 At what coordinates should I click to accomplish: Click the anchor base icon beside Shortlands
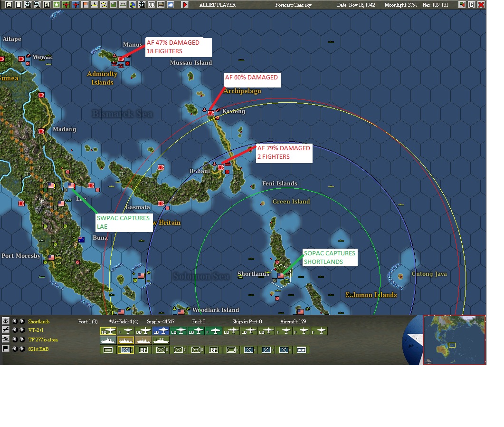coord(6,321)
